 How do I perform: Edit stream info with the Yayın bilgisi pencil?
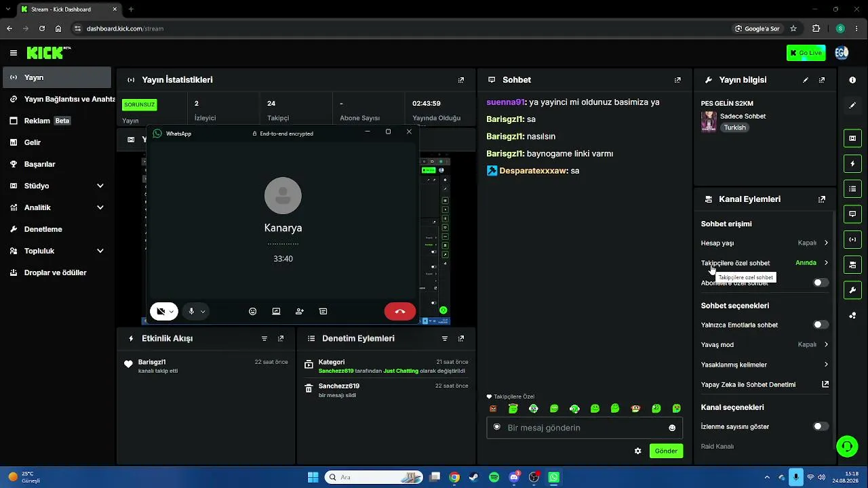806,80
